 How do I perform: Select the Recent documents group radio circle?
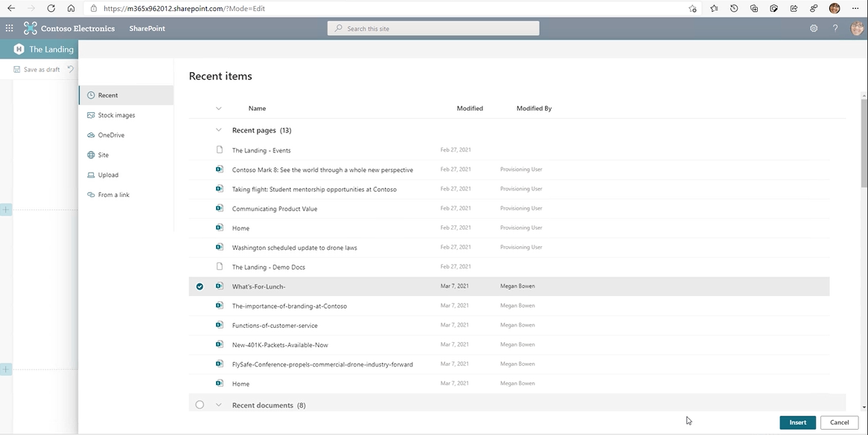(x=200, y=405)
